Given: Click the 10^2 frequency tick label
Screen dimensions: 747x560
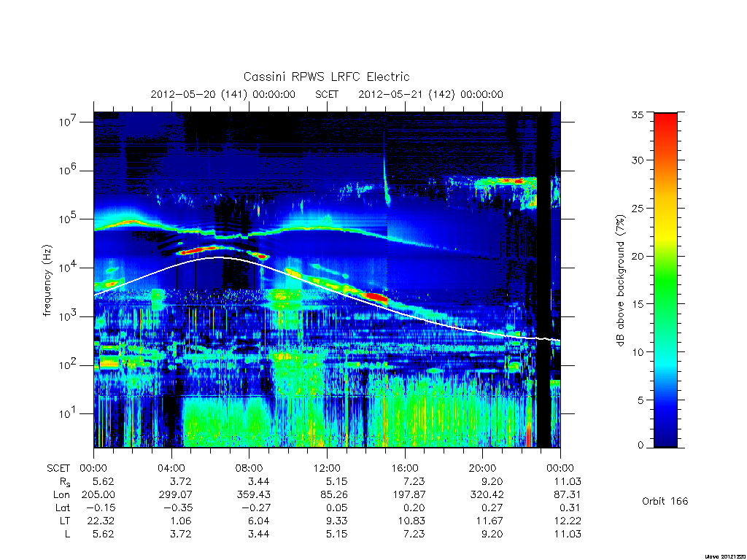Looking at the screenshot, I should (68, 365).
